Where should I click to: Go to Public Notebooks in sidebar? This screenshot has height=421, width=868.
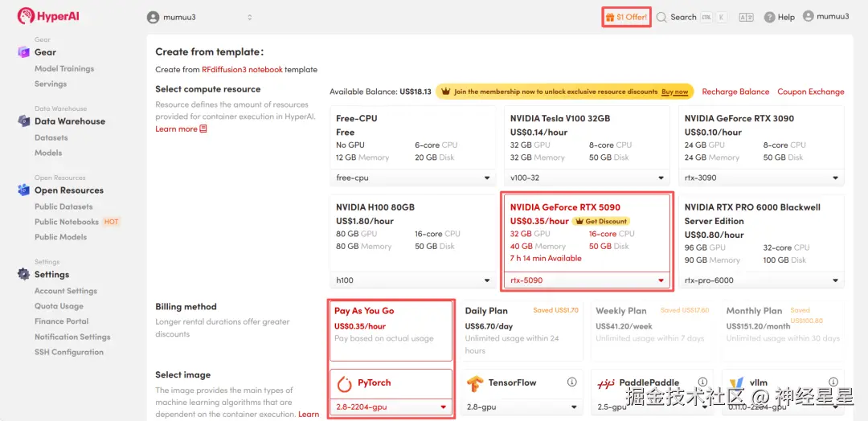tap(67, 222)
